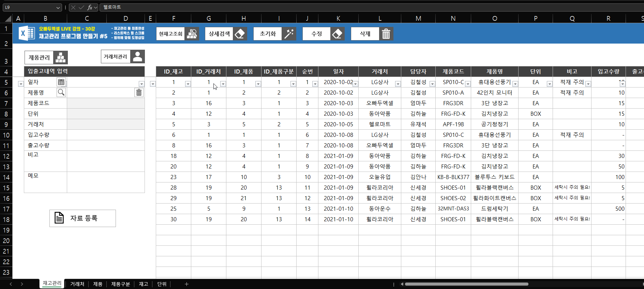This screenshot has width=644, height=289.
Task: Click the magnifier icon beside 제품명
Action: [61, 92]
